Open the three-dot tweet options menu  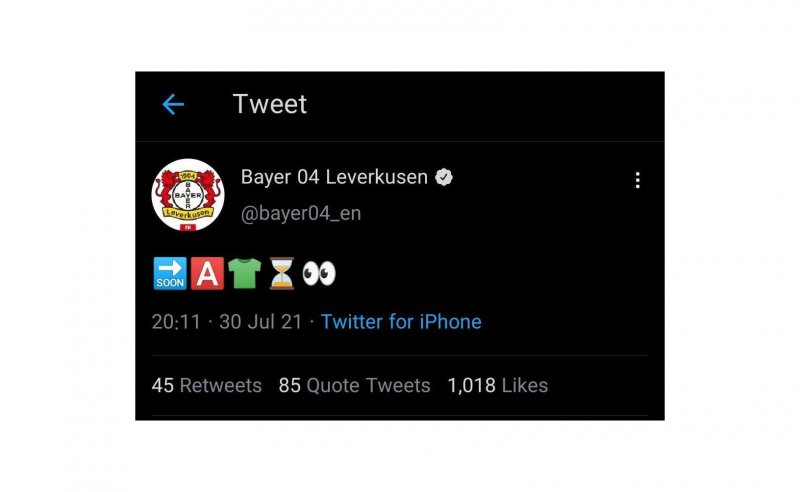(x=637, y=180)
